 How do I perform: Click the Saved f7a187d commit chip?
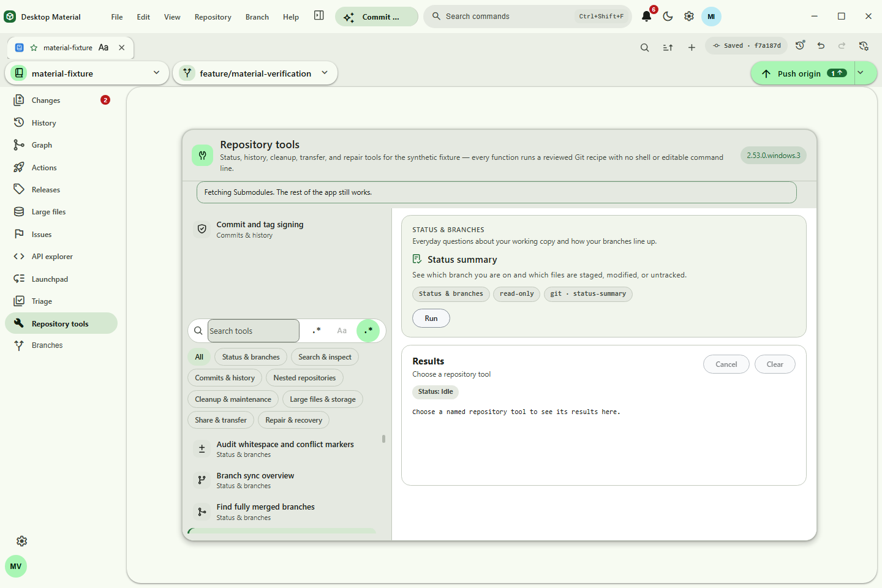pos(747,45)
